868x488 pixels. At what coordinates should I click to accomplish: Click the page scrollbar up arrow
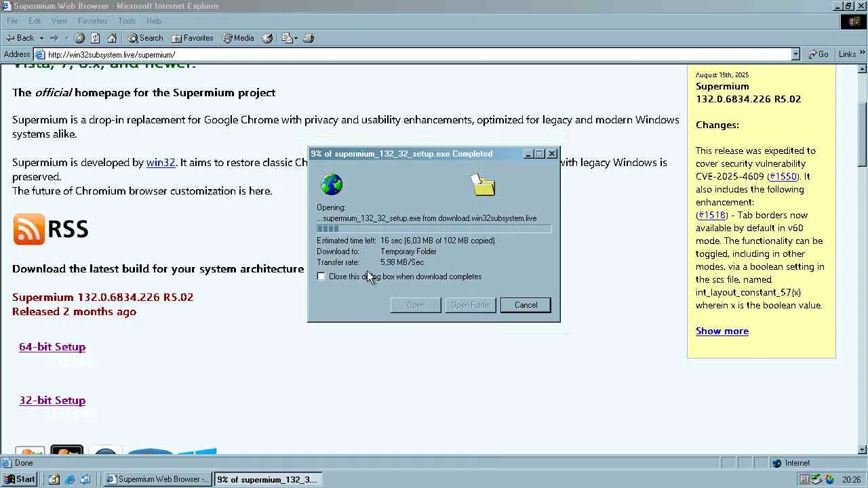tap(863, 68)
